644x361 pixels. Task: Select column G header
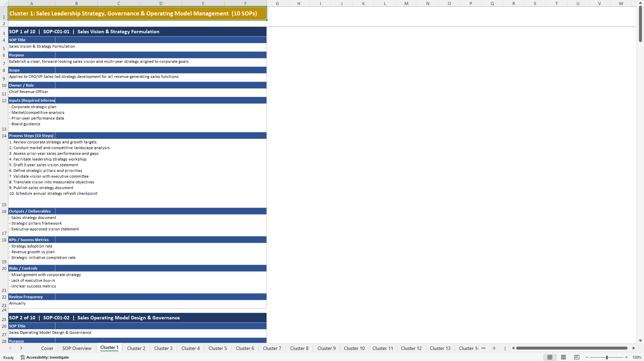[x=277, y=3]
